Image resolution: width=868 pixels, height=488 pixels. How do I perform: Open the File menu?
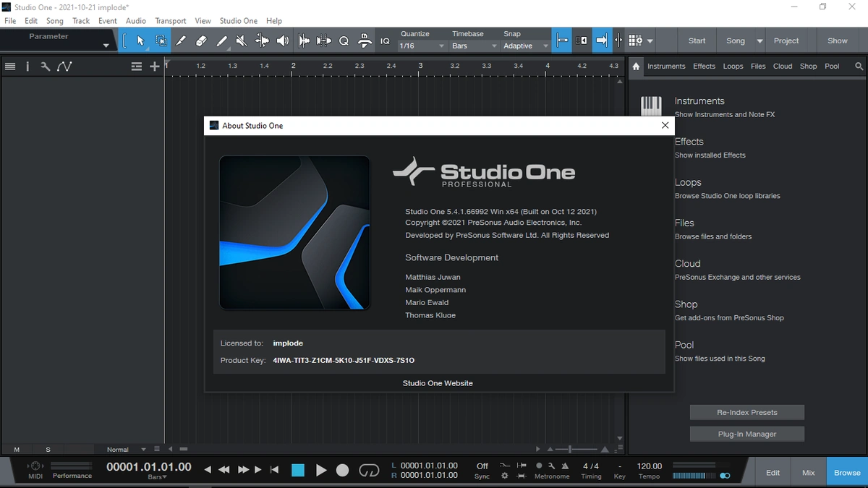[x=10, y=21]
